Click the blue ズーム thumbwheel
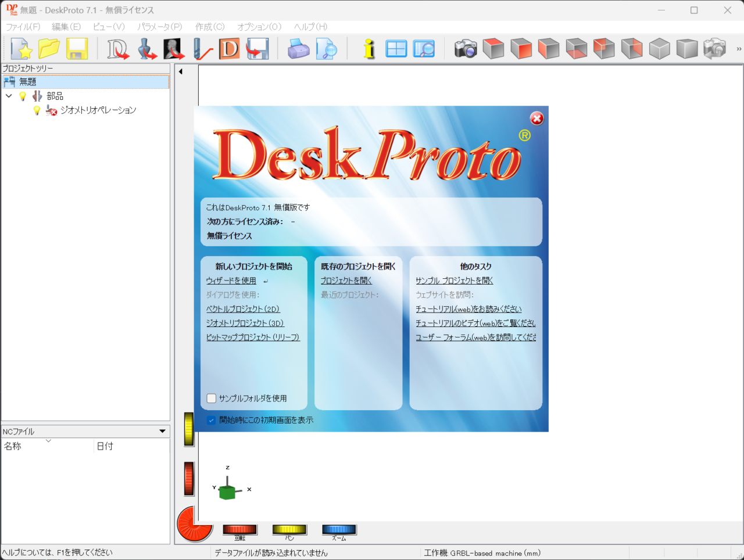744x560 pixels. (x=339, y=529)
